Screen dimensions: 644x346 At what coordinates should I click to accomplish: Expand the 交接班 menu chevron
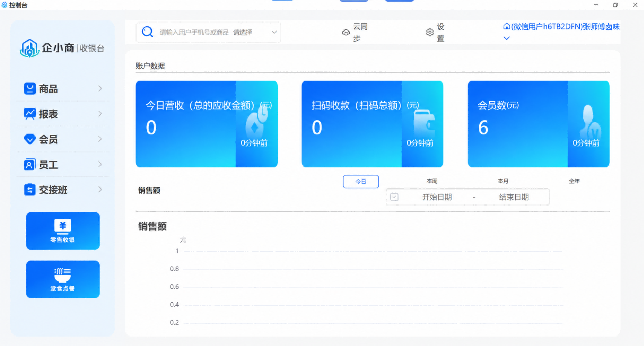pos(100,190)
